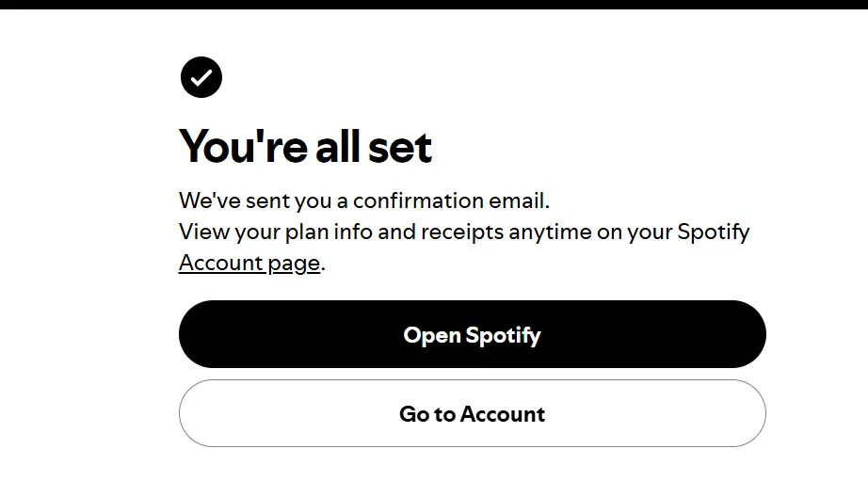
Task: Click the black circular checkmark icon
Action: (x=201, y=77)
